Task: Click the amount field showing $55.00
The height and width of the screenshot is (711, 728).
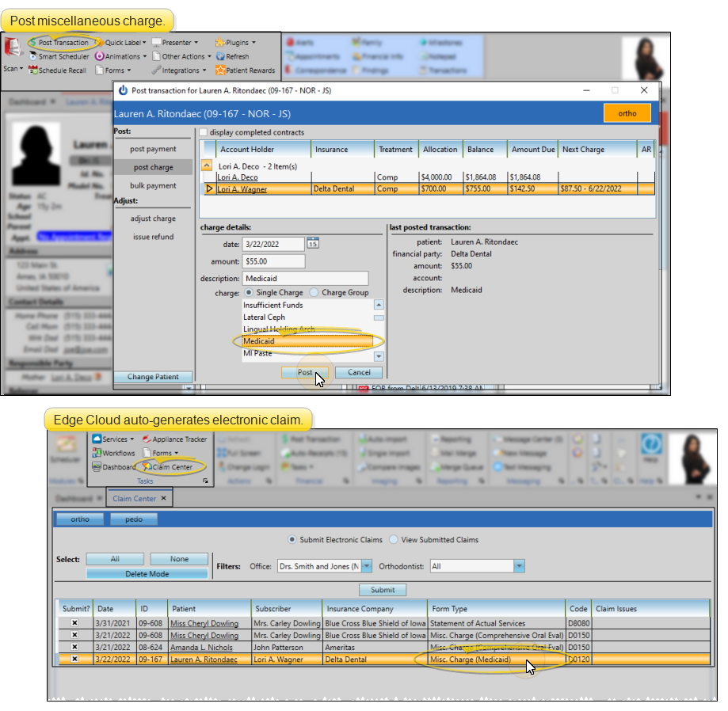Action: 273,261
